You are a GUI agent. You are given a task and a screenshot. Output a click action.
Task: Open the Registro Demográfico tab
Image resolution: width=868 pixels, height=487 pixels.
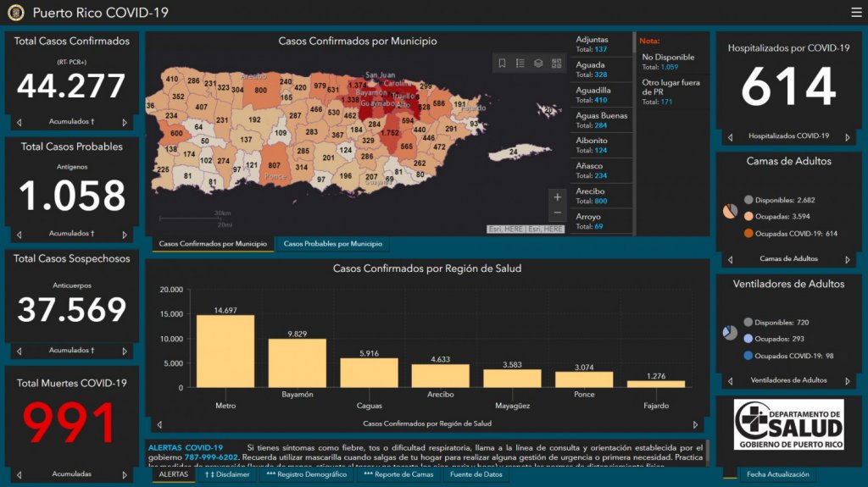click(306, 474)
